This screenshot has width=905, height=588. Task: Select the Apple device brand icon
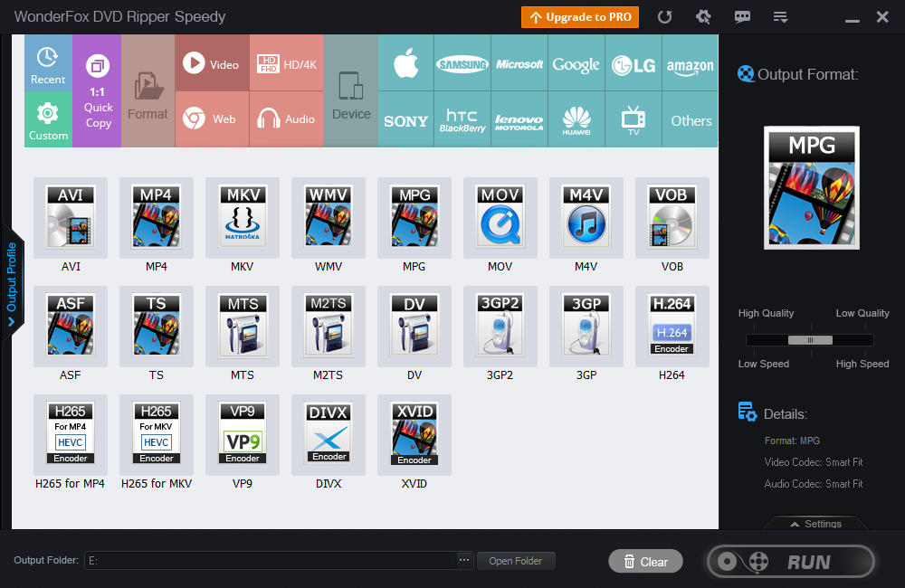pyautogui.click(x=405, y=63)
